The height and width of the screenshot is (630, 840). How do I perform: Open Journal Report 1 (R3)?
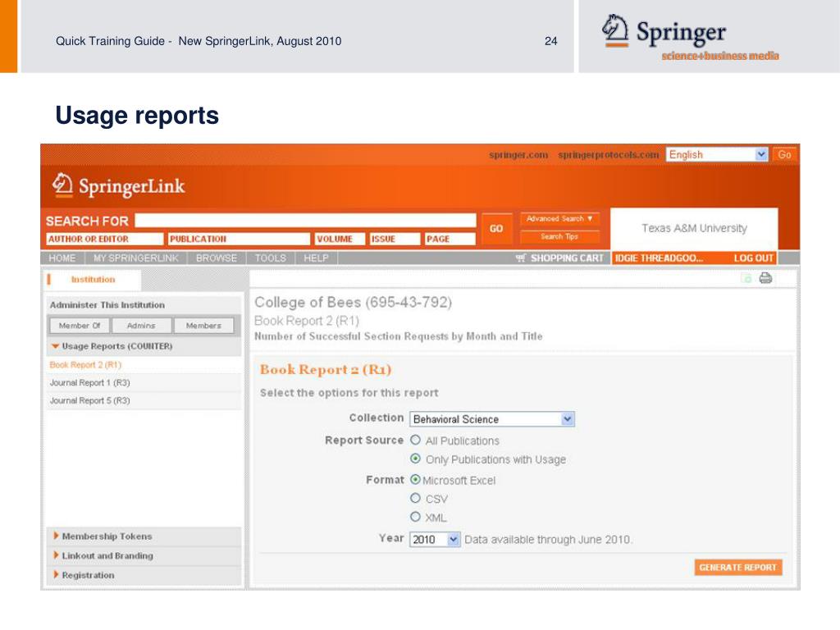[90, 382]
